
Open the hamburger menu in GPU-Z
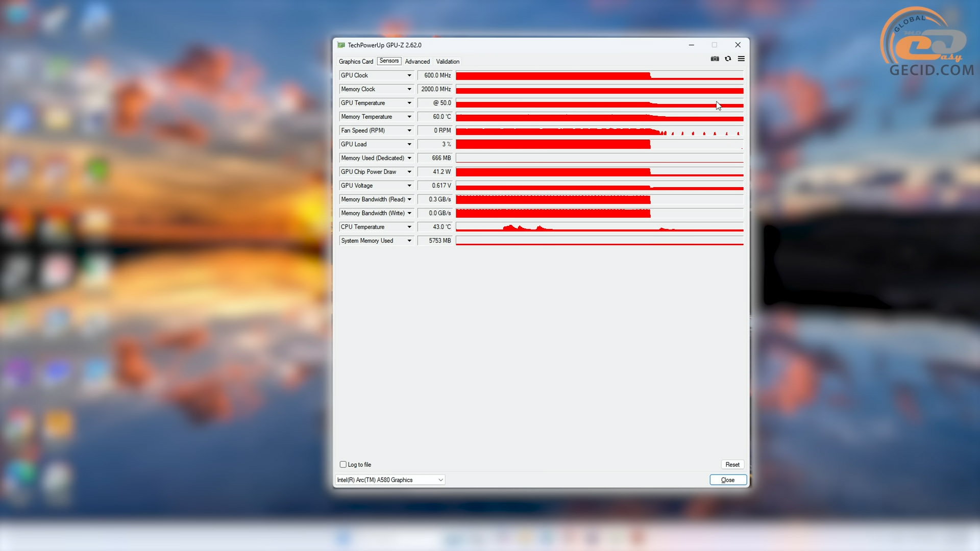[x=741, y=59]
